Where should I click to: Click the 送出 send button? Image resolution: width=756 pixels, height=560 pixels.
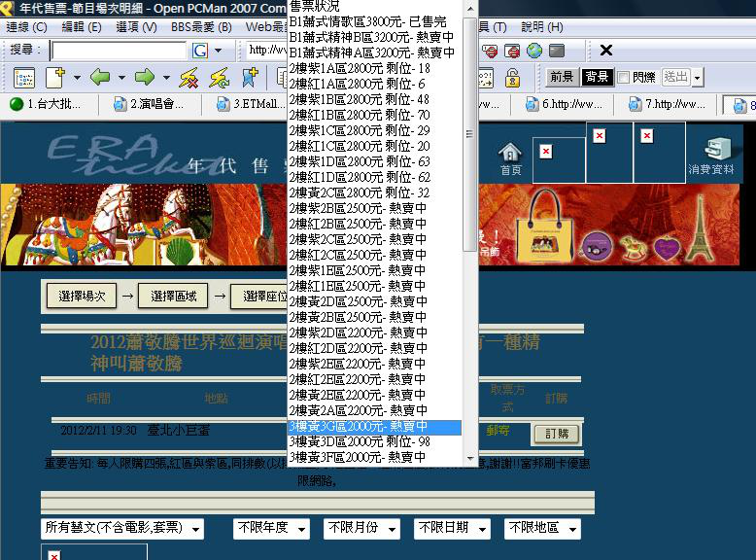click(675, 77)
